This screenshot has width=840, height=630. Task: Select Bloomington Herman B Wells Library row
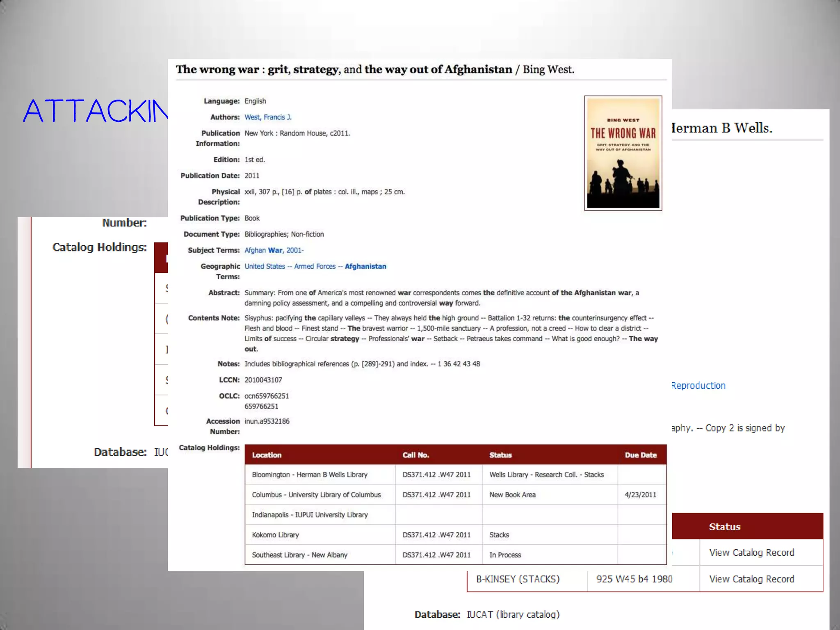[310, 475]
